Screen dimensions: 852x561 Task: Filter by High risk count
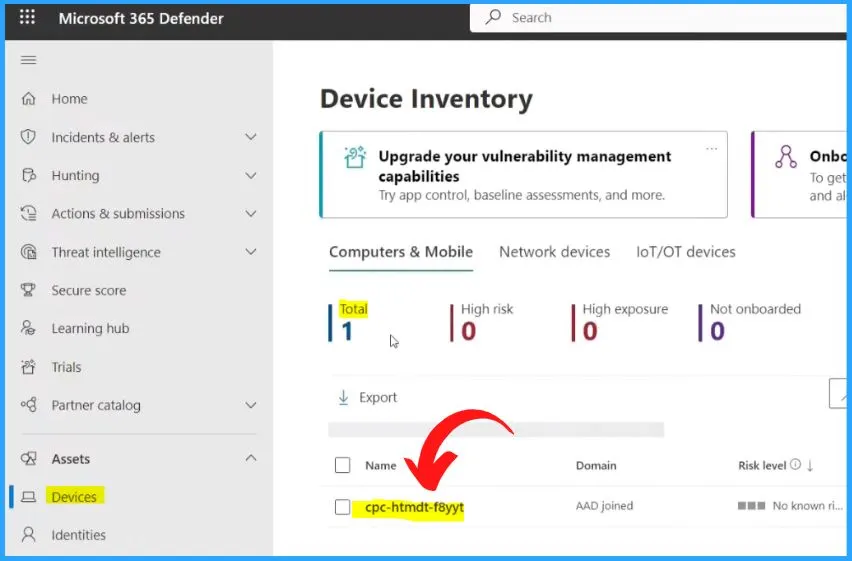click(481, 322)
